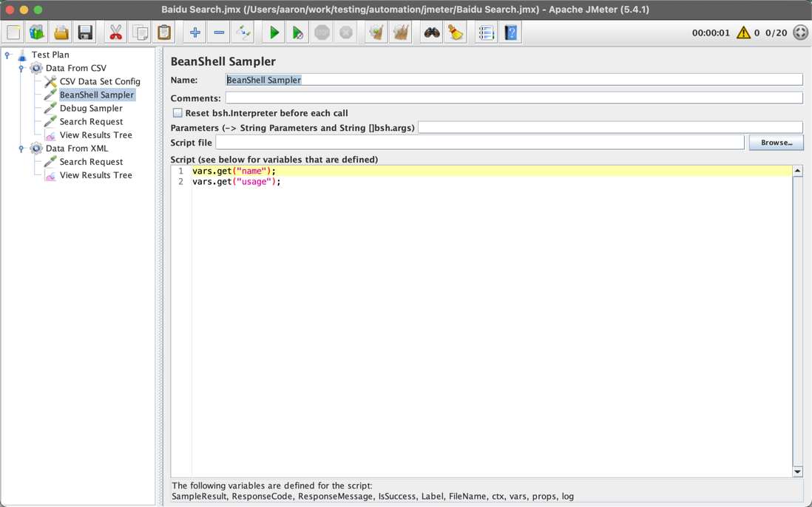812x507 pixels.
Task: Select the CSV Data Set Config wrench icon
Action: pos(50,81)
